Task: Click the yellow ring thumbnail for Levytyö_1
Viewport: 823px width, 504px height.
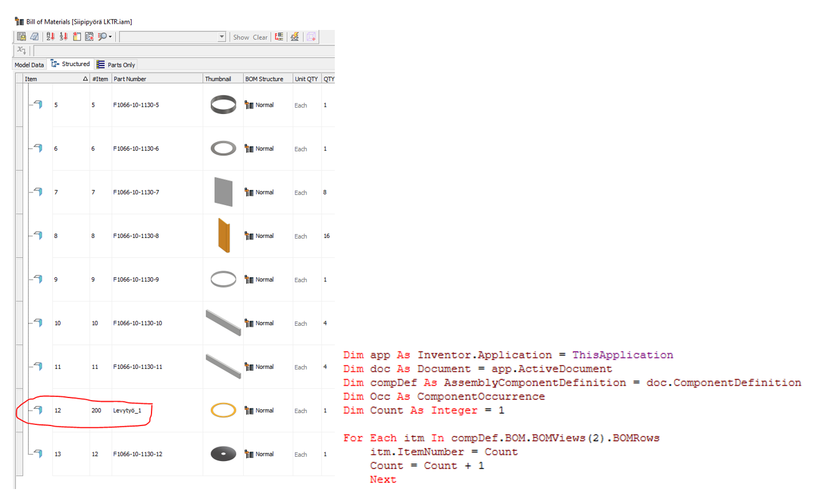Action: coord(223,410)
